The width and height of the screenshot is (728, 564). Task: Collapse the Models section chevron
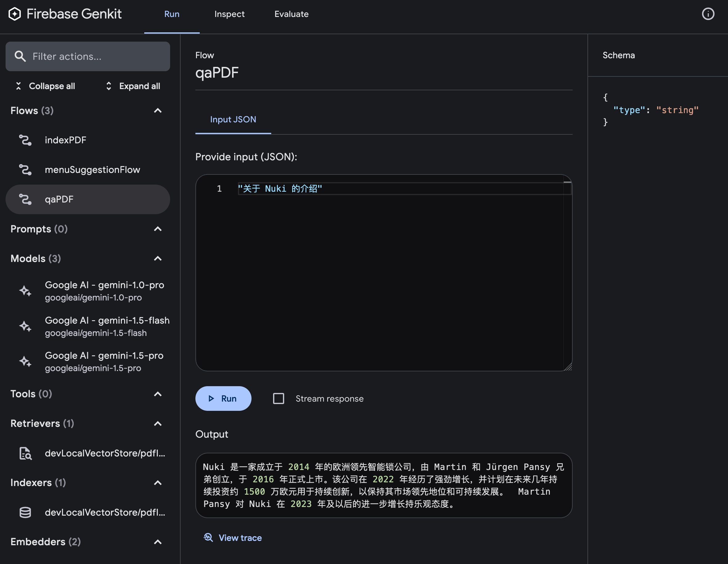click(158, 259)
